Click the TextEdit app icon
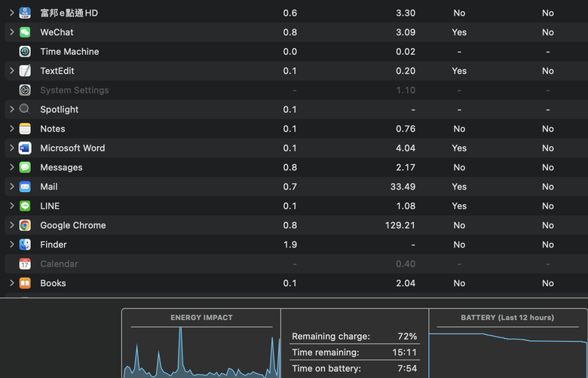Image resolution: width=588 pixels, height=378 pixels. pos(25,71)
